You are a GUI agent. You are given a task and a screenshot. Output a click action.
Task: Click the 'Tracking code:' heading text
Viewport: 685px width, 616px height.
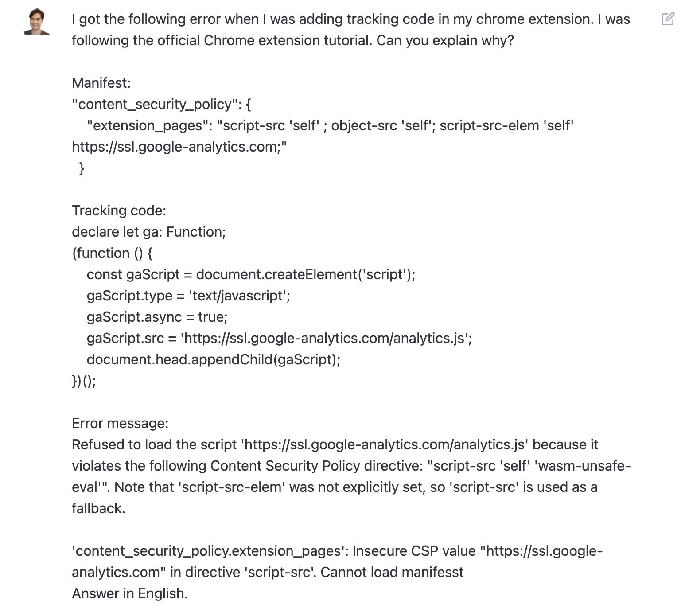(x=119, y=211)
